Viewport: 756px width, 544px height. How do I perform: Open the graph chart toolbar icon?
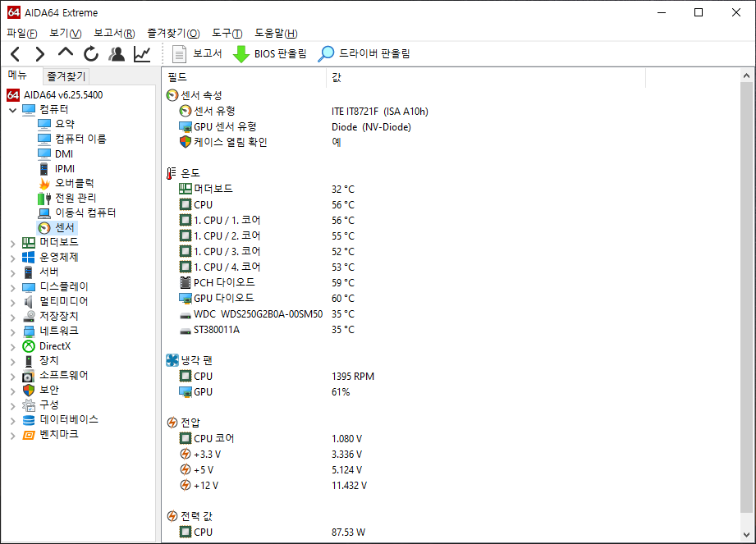142,54
